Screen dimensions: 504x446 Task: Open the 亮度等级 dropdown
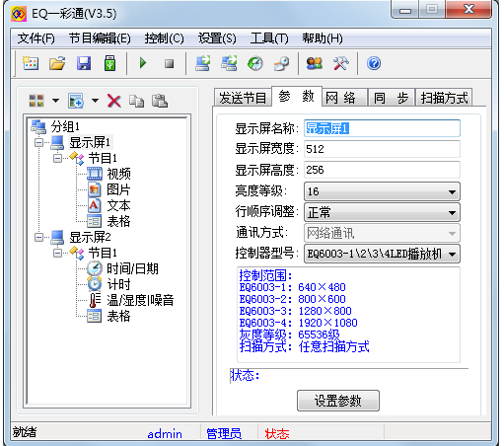pos(382,191)
